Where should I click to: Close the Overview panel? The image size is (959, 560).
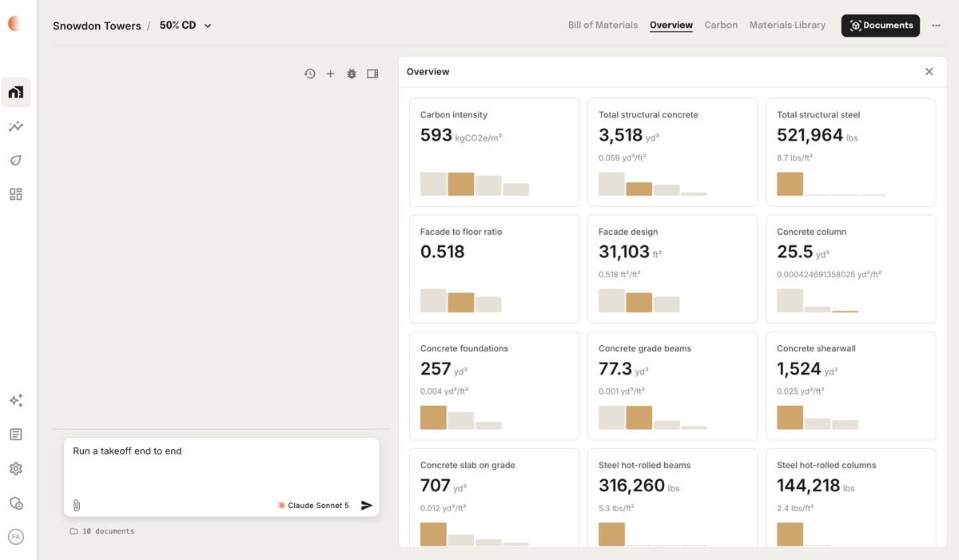[929, 72]
